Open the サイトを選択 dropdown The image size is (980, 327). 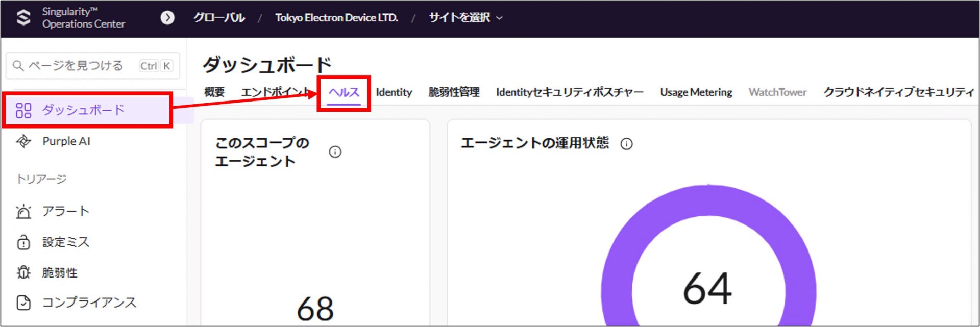pyautogui.click(x=465, y=18)
